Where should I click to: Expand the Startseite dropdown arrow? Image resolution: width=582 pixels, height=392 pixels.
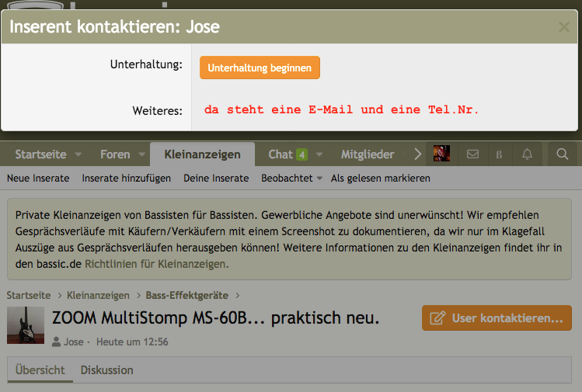coord(78,154)
